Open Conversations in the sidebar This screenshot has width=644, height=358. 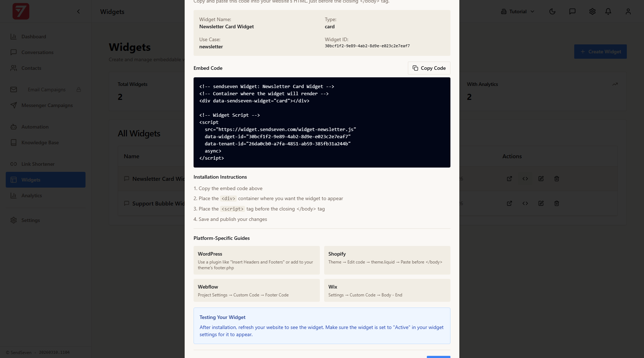click(45, 52)
